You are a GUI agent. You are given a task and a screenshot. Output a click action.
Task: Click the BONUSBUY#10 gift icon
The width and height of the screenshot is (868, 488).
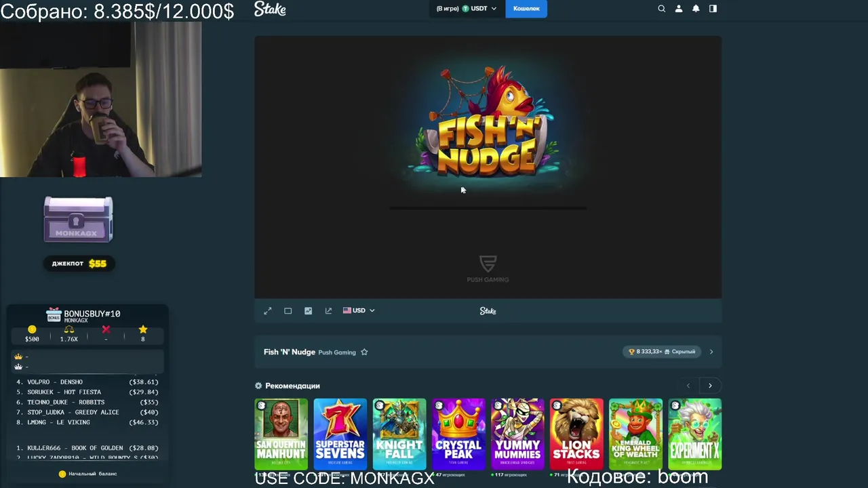(54, 314)
